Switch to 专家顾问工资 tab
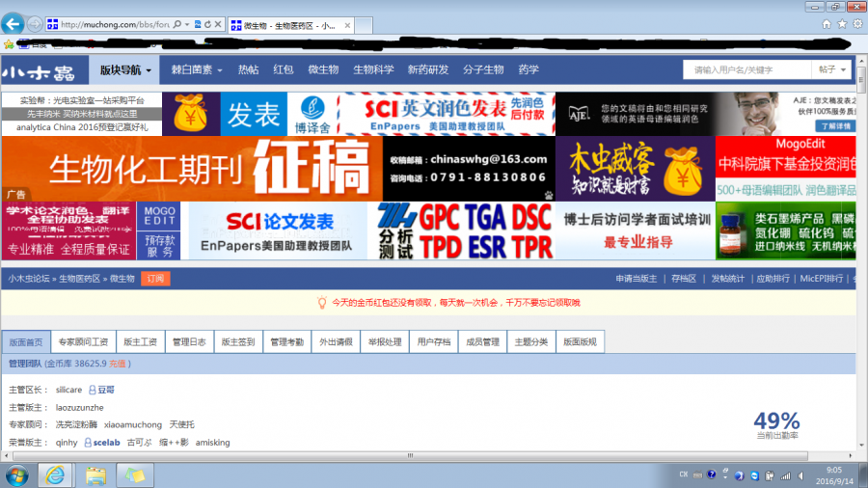868x488 pixels. pyautogui.click(x=83, y=342)
